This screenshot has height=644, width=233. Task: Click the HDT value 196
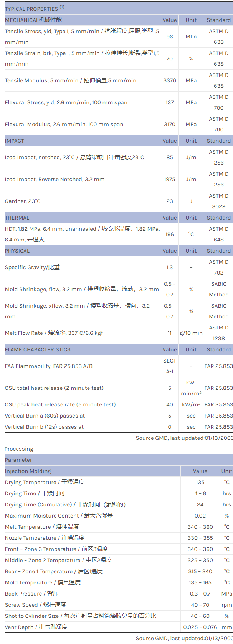[x=170, y=234]
